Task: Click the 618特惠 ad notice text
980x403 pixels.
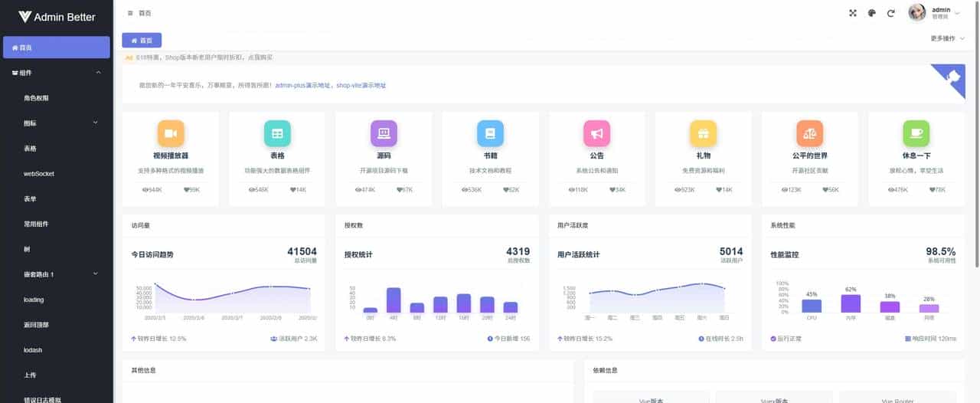Action: pyautogui.click(x=204, y=57)
